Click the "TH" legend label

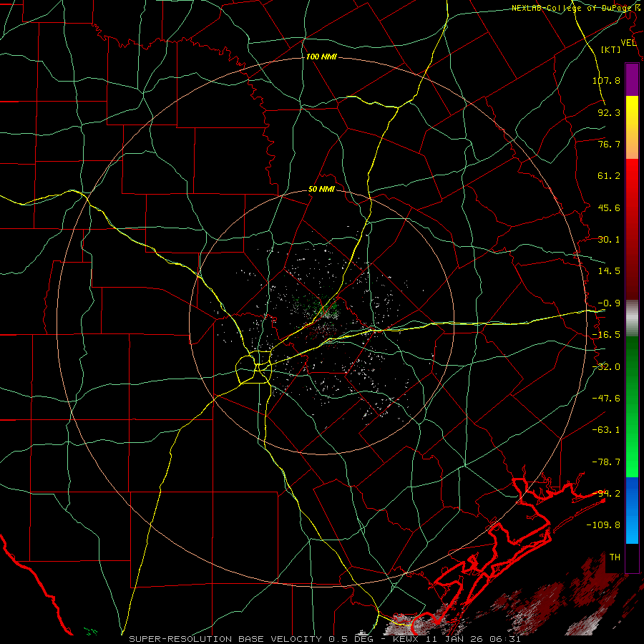tap(615, 557)
